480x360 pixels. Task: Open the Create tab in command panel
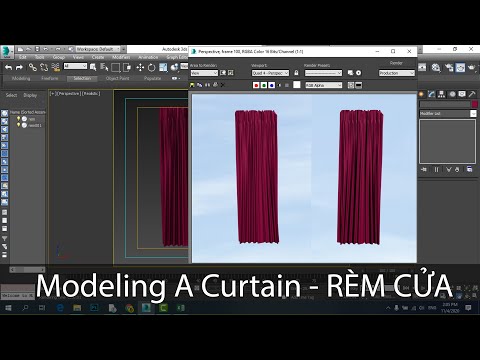[421, 94]
